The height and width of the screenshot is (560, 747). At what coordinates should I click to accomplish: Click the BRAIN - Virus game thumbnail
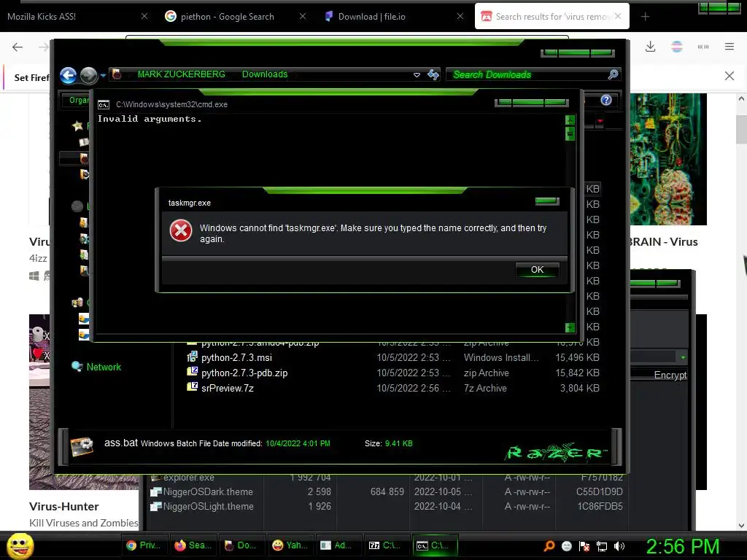click(x=668, y=159)
